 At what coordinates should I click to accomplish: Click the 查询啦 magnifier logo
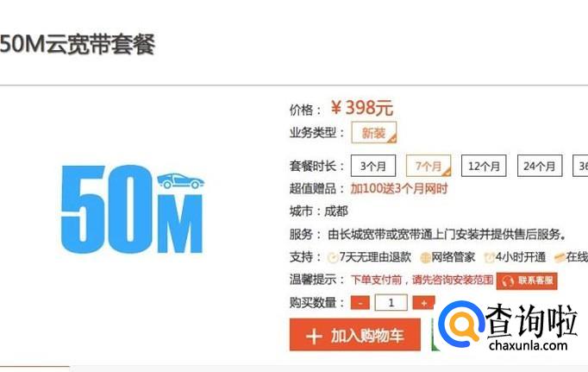click(x=461, y=325)
